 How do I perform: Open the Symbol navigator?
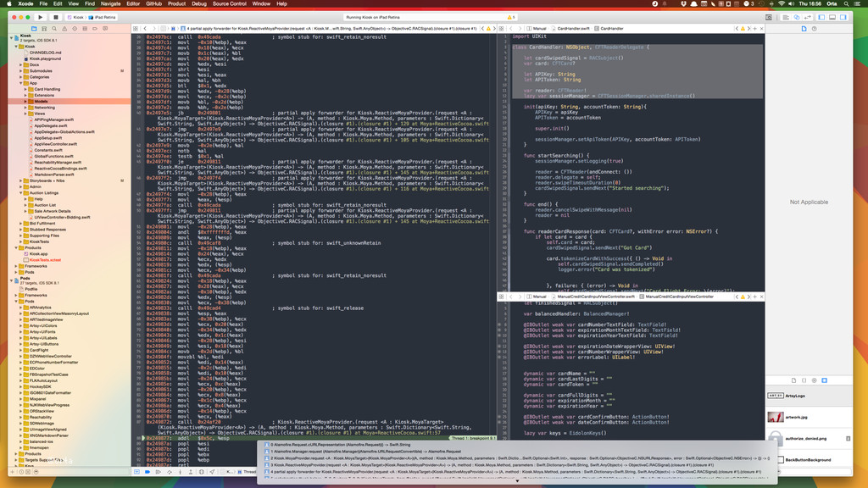point(44,28)
